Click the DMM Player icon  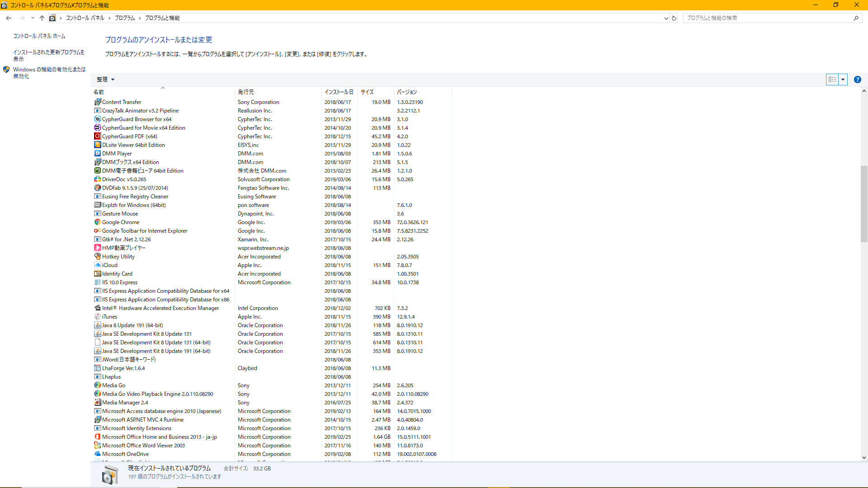tap(97, 154)
